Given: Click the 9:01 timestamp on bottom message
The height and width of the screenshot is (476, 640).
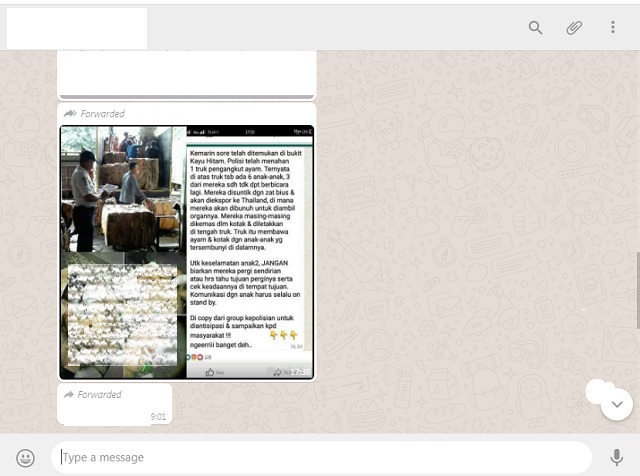Looking at the screenshot, I should [157, 416].
